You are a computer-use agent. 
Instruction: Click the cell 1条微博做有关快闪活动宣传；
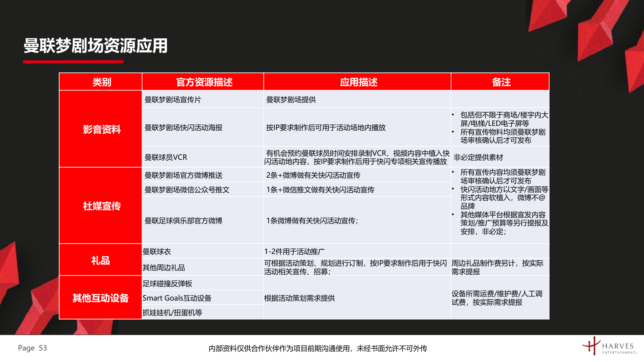pos(357,220)
